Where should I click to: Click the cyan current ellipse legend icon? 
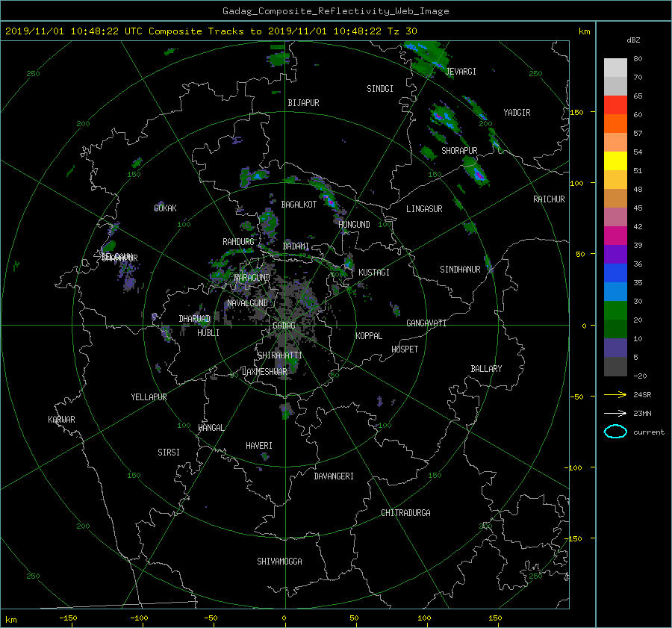(x=615, y=432)
